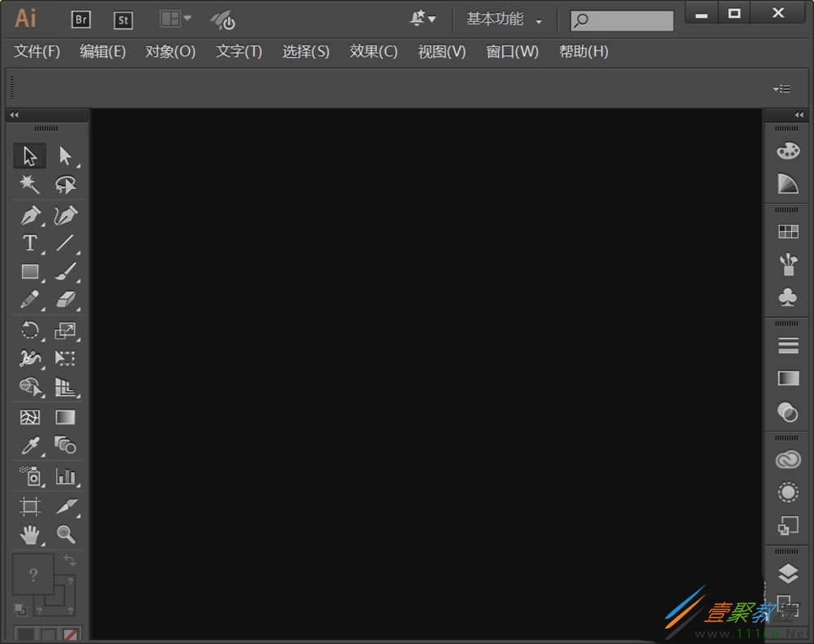Open the 对象(O) menu
The image size is (814, 644).
tap(170, 51)
